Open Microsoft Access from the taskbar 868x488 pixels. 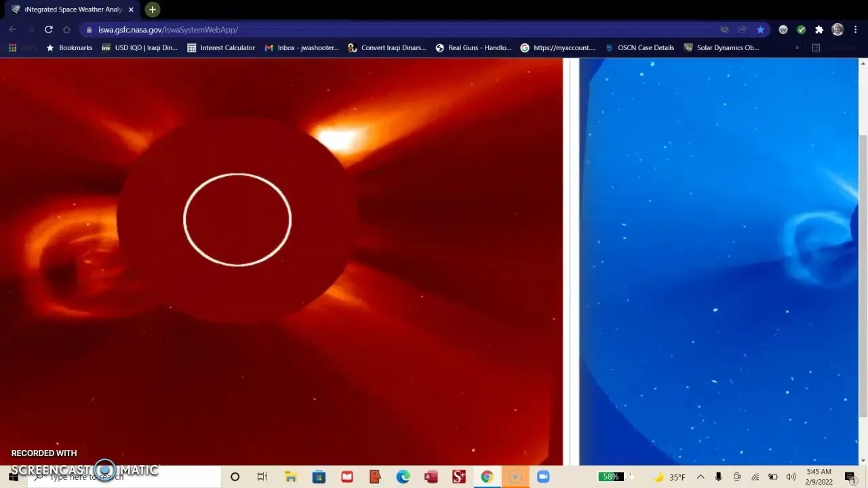431,477
